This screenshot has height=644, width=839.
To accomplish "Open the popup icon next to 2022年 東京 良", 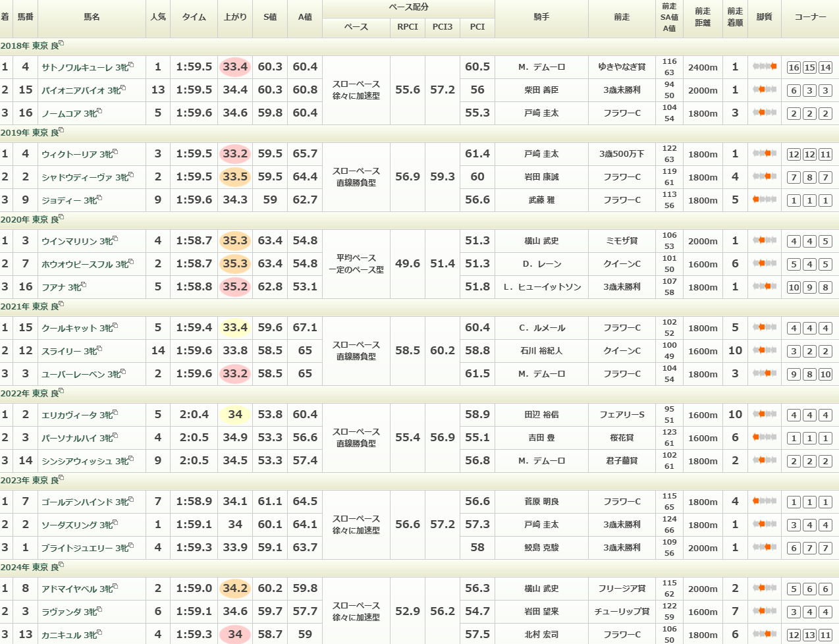I will 61,391.
